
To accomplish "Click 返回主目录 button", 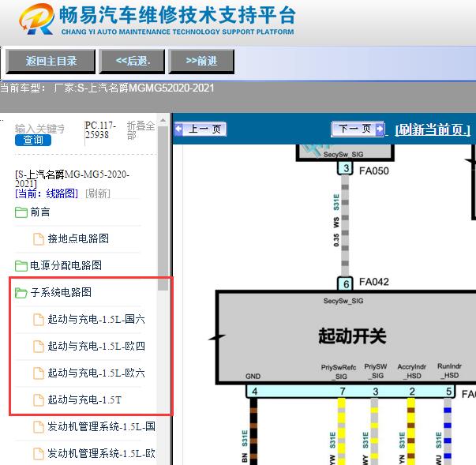I will click(51, 62).
